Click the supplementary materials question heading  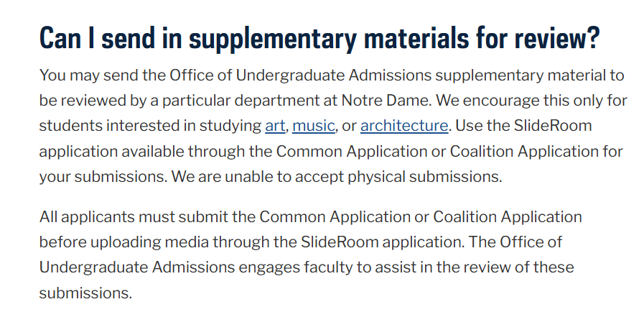point(319,37)
